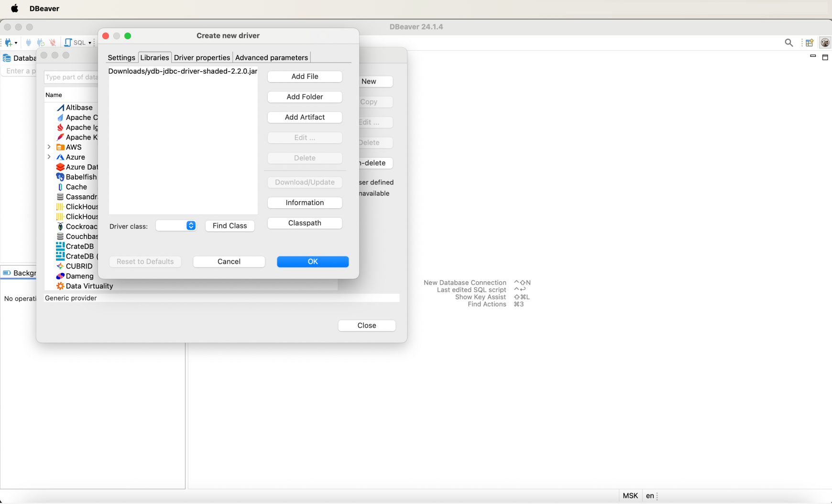Open the SQL button dropdown arrow

pos(89,43)
